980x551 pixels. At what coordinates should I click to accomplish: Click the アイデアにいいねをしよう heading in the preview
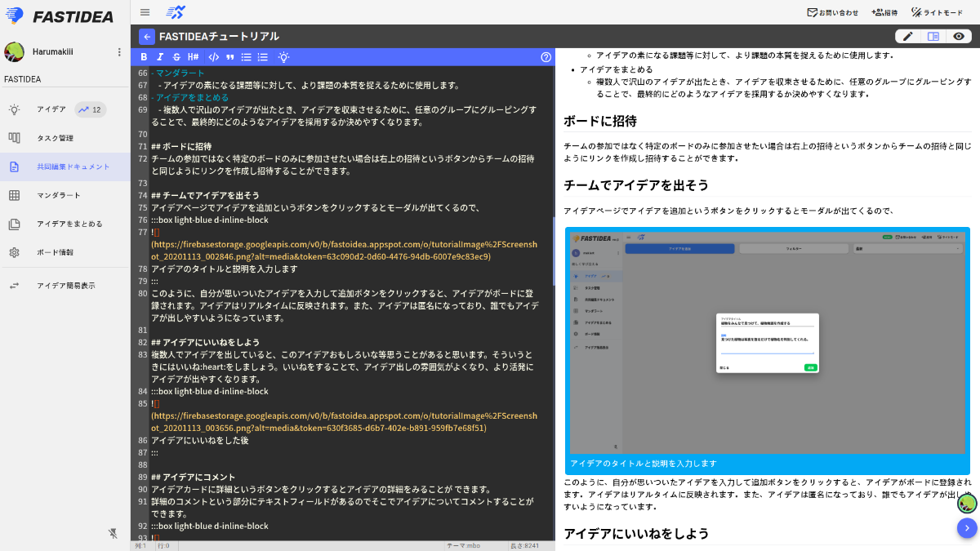pyautogui.click(x=636, y=533)
